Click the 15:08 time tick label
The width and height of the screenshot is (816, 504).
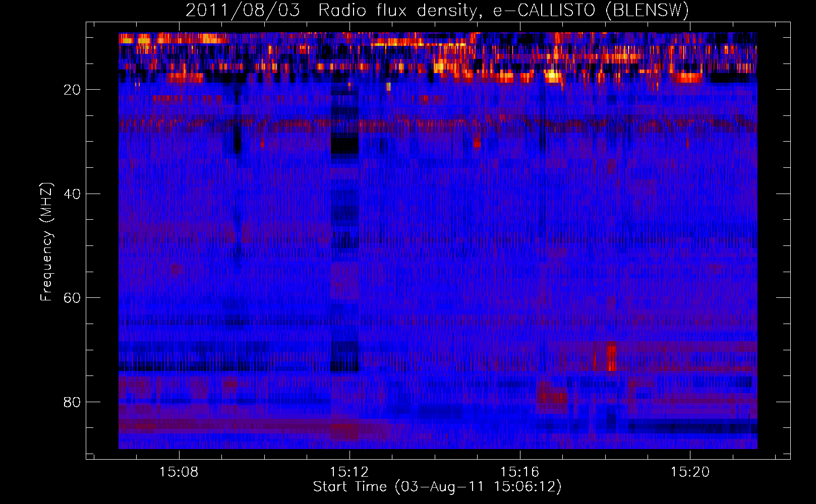179,472
